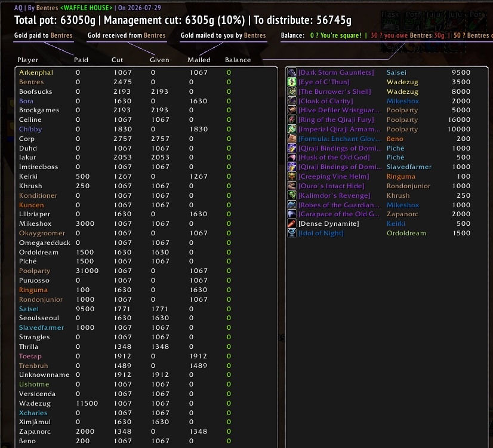
Task: Click the 'Gold mailed to you' legend label
Action: click(x=211, y=35)
